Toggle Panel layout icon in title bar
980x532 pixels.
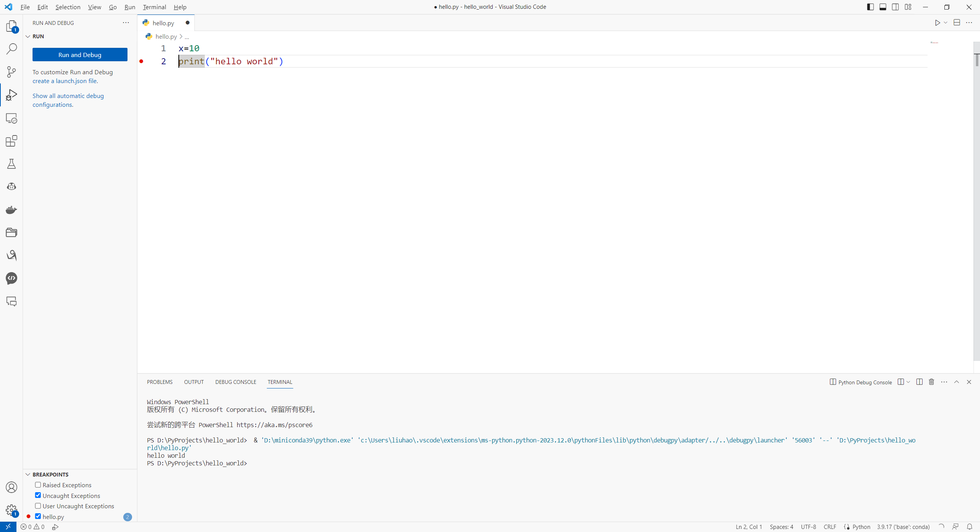pyautogui.click(x=883, y=7)
